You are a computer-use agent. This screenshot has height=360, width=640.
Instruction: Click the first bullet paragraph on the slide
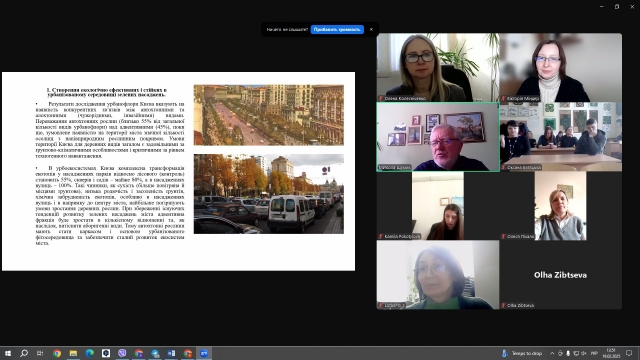point(110,130)
